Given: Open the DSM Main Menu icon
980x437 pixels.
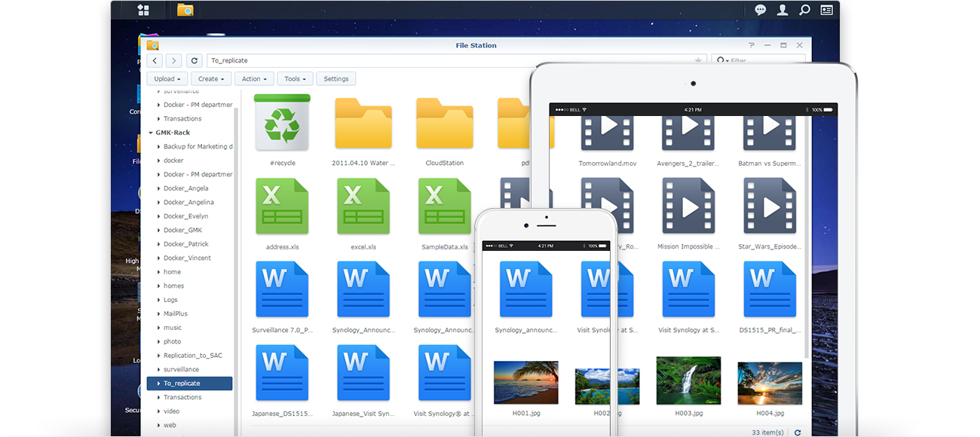Looking at the screenshot, I should coord(143,10).
